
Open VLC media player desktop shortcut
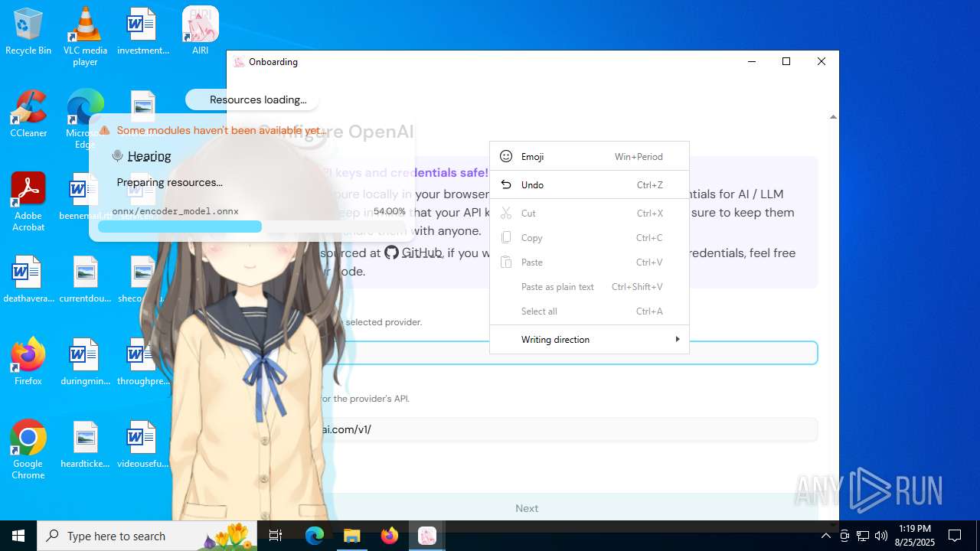pos(85,37)
